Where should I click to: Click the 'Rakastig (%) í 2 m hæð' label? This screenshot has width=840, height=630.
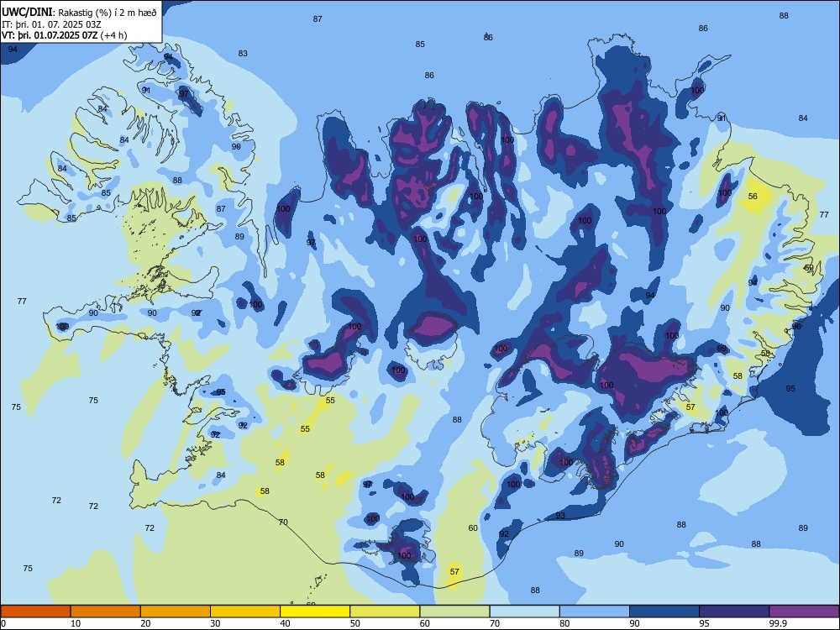108,13
